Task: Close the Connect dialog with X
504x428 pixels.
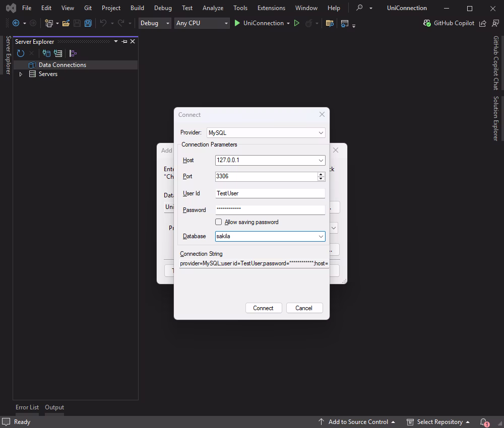Action: coord(322,114)
